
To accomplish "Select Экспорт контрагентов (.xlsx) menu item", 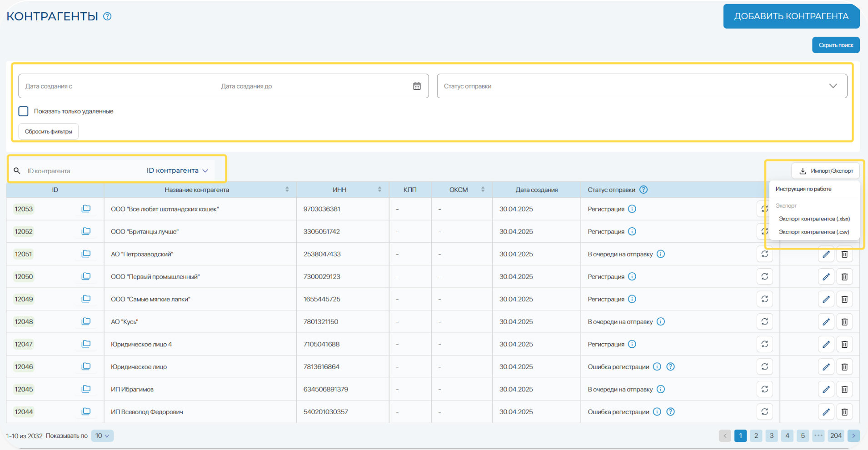I will pyautogui.click(x=814, y=219).
